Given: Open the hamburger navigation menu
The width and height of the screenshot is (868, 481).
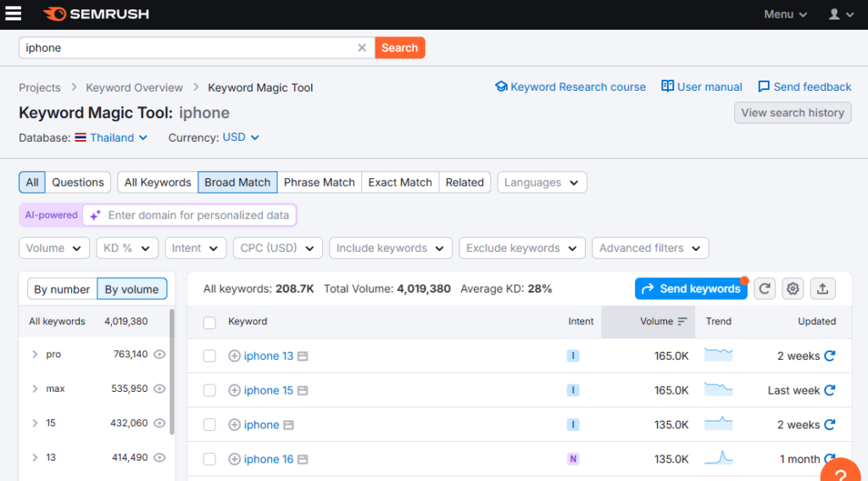Looking at the screenshot, I should point(14,14).
